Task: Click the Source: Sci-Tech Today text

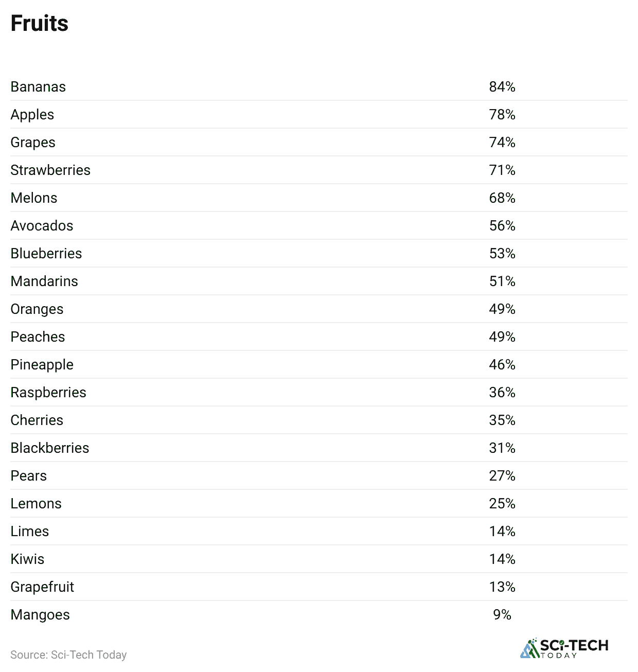Action: [68, 655]
